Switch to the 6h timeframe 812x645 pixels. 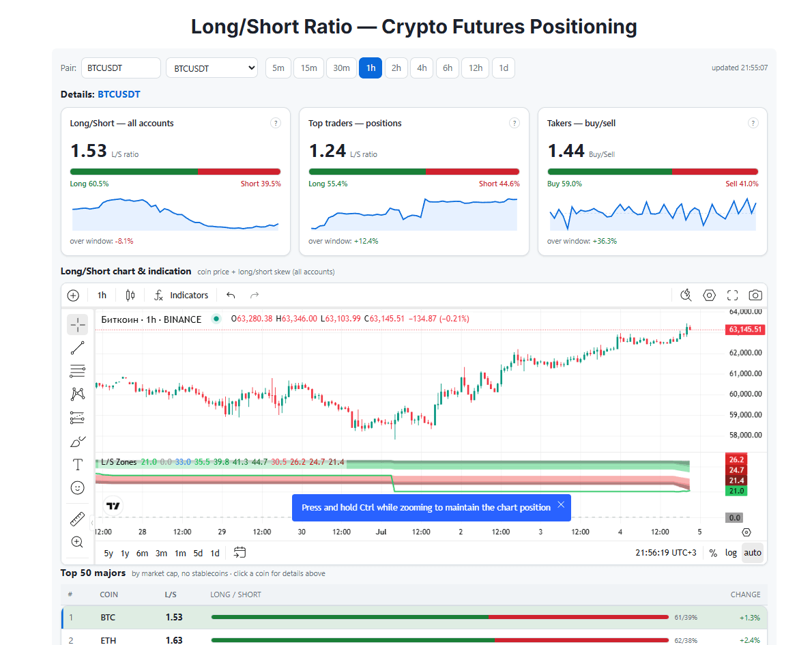[x=448, y=68]
